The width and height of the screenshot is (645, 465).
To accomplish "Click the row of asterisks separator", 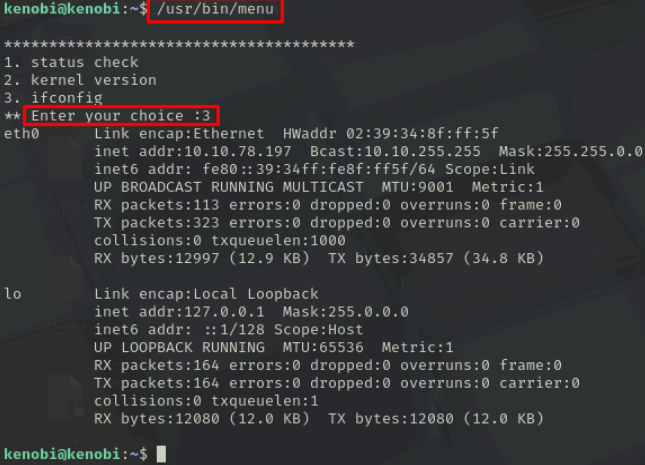I will (179, 44).
